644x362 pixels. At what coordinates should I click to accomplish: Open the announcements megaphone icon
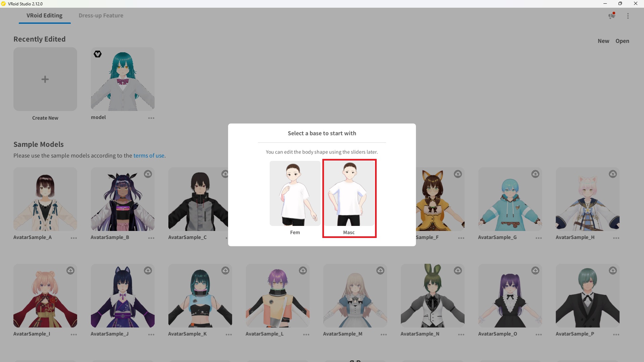(611, 16)
